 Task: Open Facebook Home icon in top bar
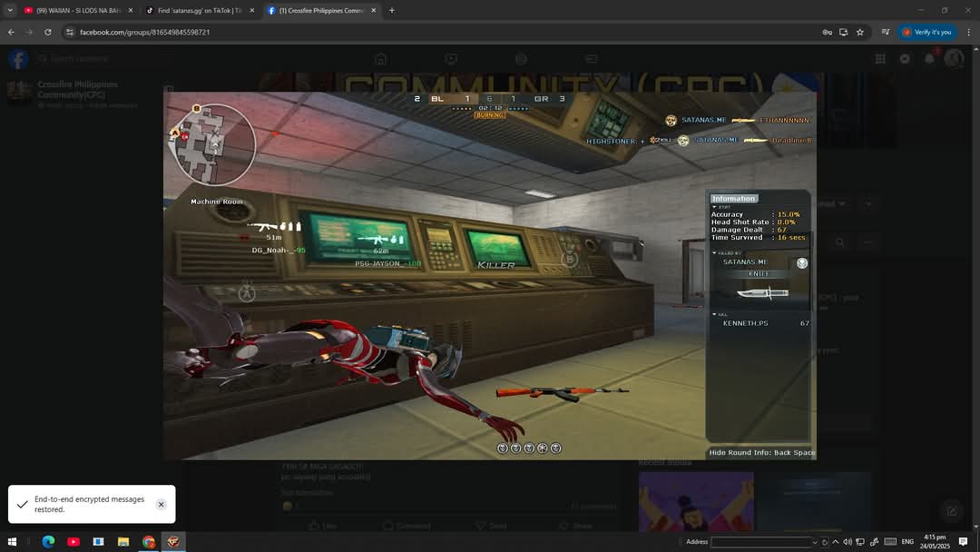point(380,59)
